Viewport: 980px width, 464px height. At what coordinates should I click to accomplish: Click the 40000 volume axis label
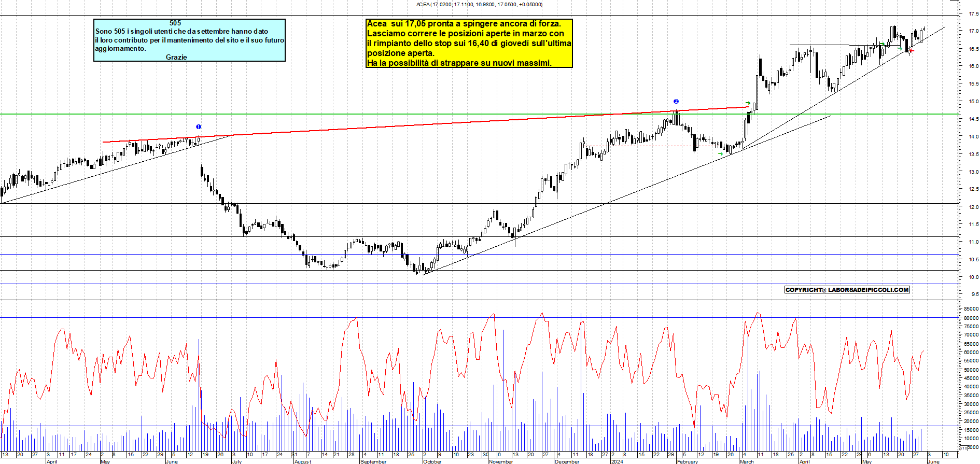[971, 387]
